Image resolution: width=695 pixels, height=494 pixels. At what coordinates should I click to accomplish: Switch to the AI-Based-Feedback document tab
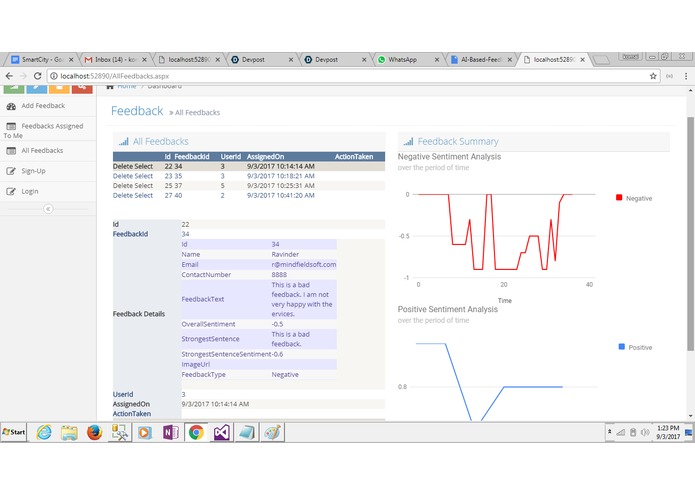click(x=480, y=59)
